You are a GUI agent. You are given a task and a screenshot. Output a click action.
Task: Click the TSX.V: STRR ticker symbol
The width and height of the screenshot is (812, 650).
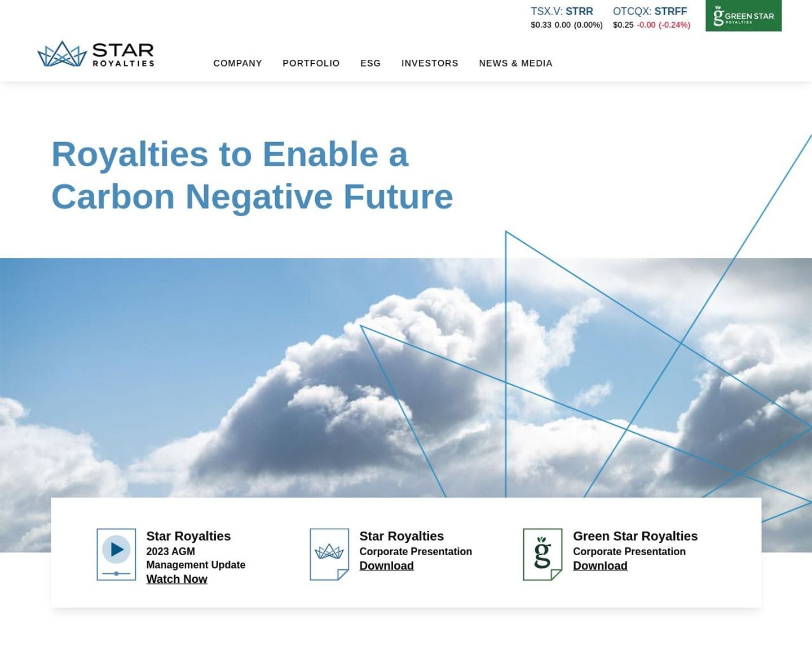(x=562, y=11)
